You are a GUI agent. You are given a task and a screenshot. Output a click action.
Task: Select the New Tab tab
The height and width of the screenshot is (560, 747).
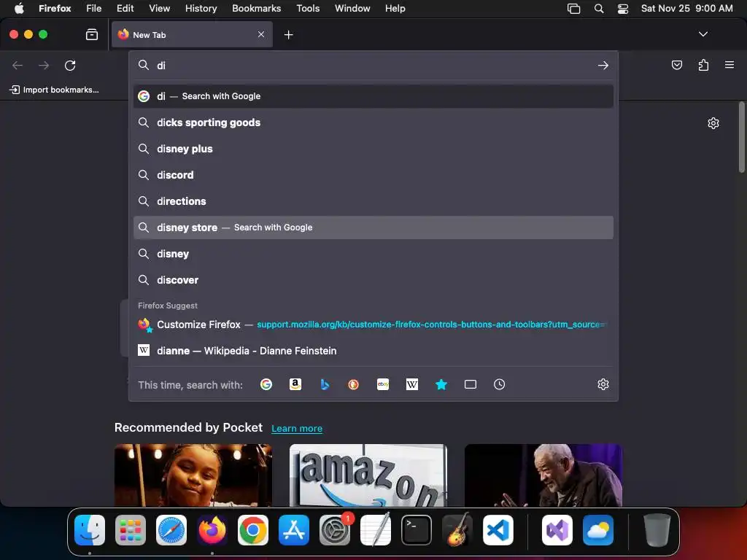[192, 34]
